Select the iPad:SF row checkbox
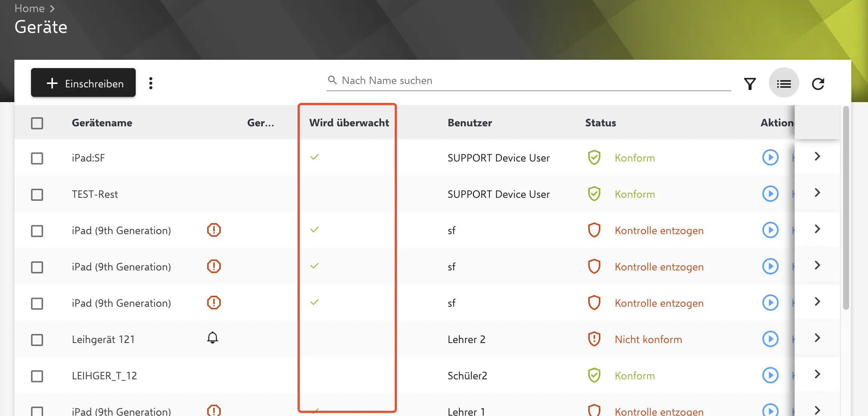This screenshot has height=416, width=868. (37, 158)
